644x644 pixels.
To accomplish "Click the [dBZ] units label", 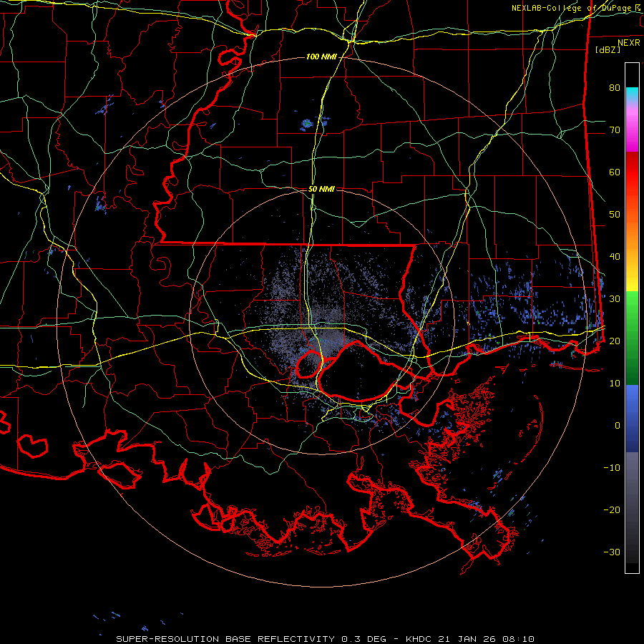I will click(x=608, y=49).
